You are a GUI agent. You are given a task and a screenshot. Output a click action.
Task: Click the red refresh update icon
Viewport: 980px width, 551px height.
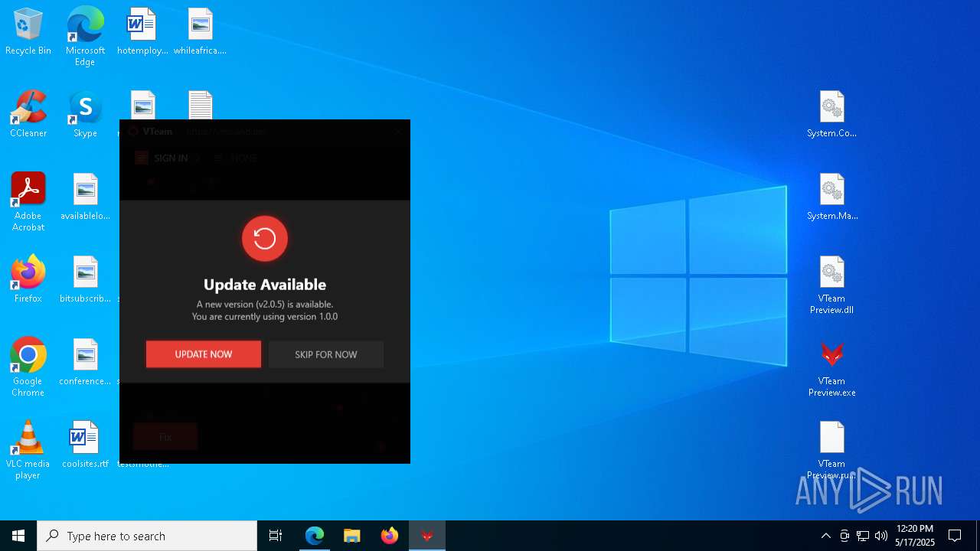tap(265, 239)
